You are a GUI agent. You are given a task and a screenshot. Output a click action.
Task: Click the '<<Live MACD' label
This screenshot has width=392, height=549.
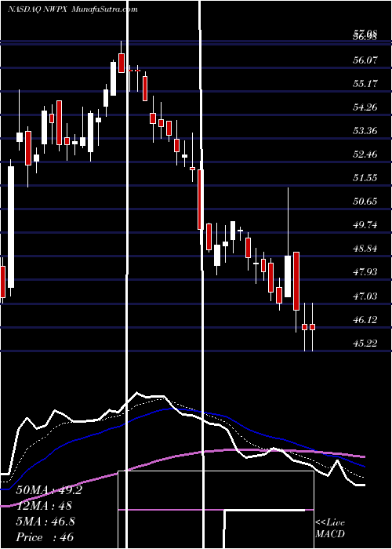[x=330, y=529]
